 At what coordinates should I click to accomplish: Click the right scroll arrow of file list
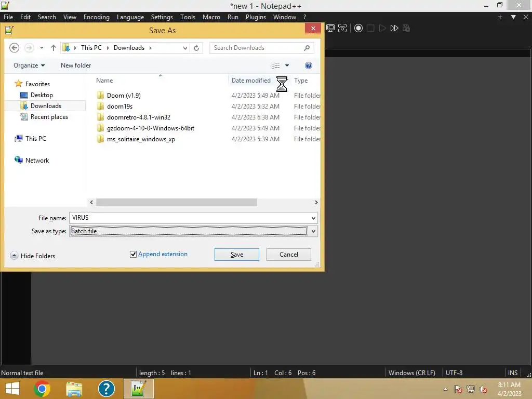click(x=316, y=202)
